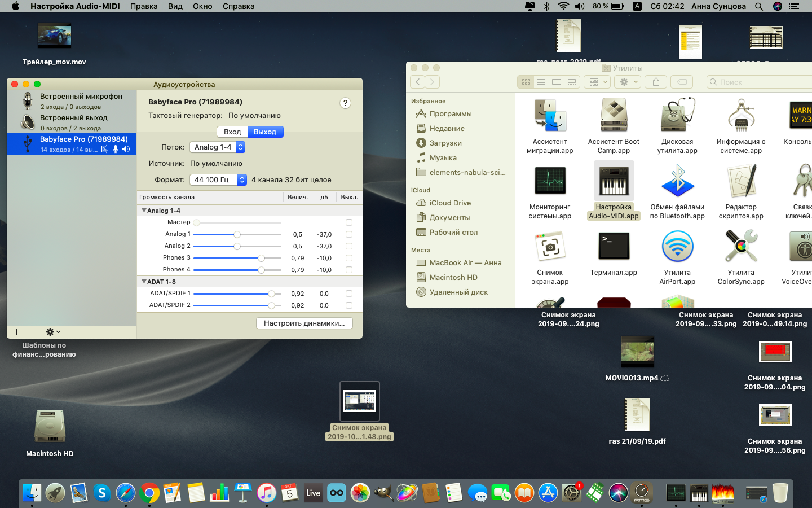Click the help question mark button
The image size is (812, 508).
[345, 103]
